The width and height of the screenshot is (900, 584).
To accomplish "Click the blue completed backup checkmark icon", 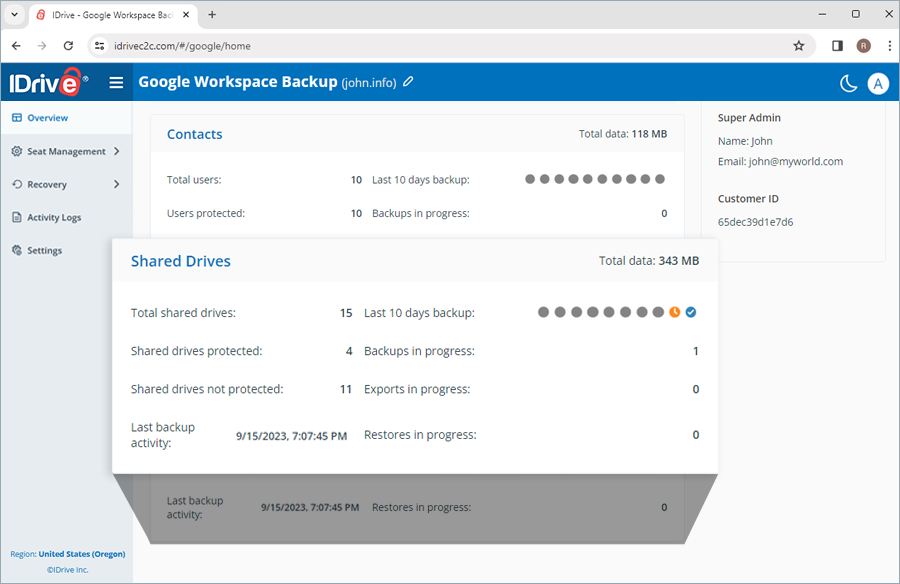I will pyautogui.click(x=691, y=312).
